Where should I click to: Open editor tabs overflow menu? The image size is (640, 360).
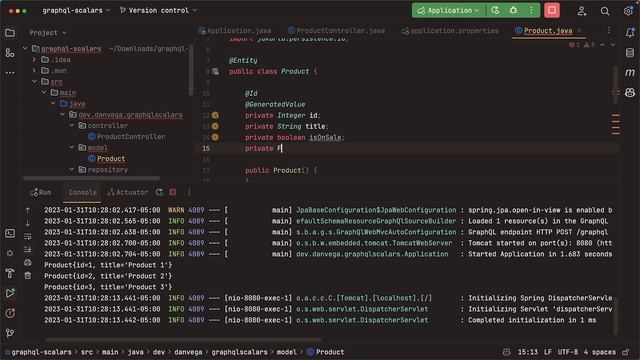(x=609, y=31)
